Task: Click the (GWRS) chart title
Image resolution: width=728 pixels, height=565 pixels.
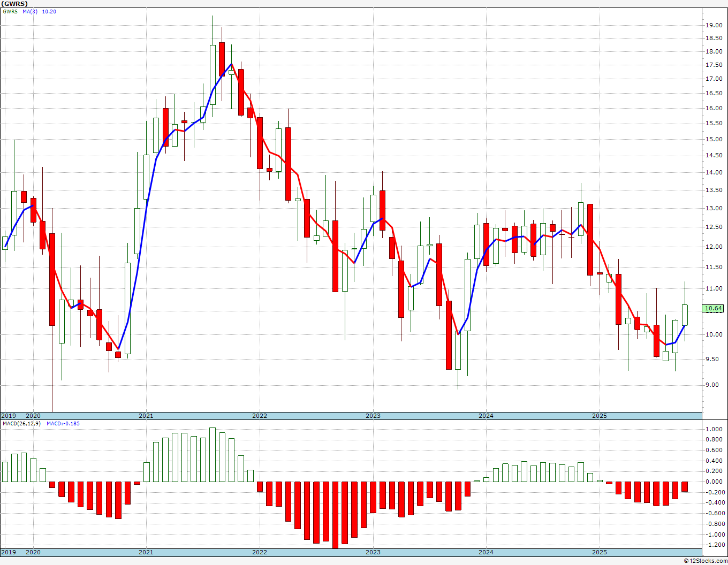Action: click(14, 4)
